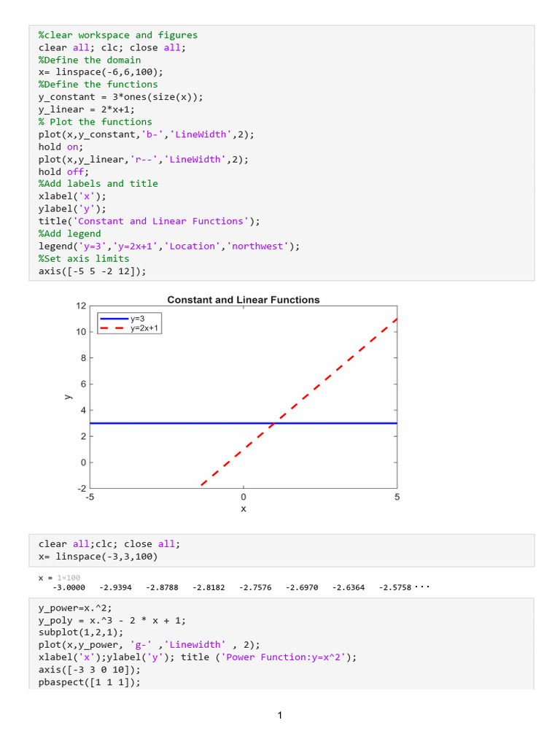Select the 'axis([-5 5 -2 12]);' line

coord(92,271)
